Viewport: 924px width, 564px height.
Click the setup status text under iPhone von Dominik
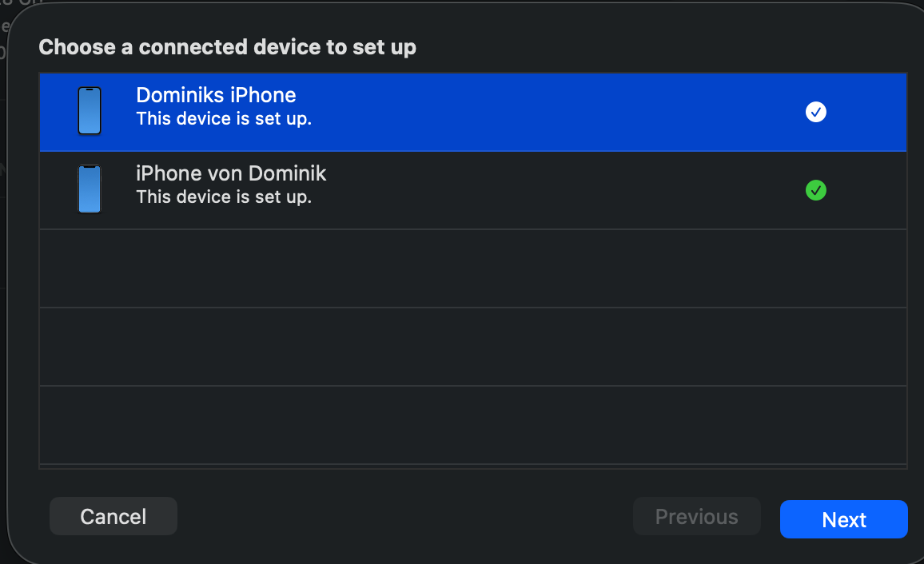pyautogui.click(x=224, y=197)
